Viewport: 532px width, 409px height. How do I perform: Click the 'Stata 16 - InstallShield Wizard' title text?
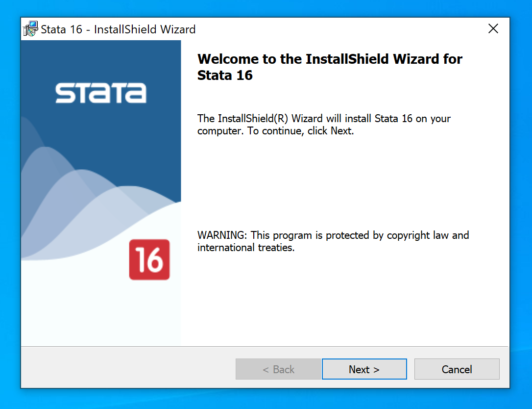point(118,29)
